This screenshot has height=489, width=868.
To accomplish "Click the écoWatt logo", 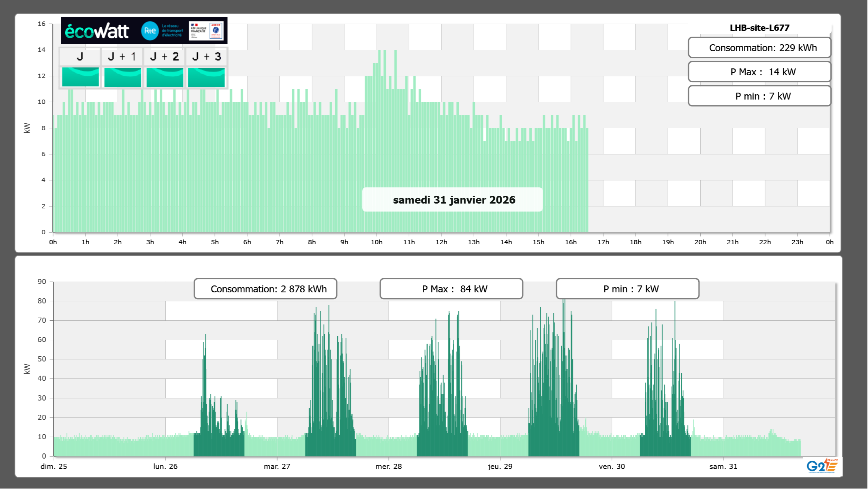I will (97, 31).
